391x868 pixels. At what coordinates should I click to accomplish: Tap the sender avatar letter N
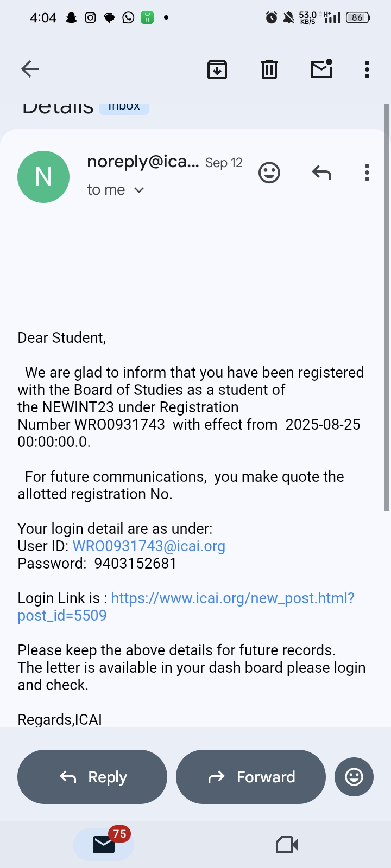click(x=43, y=177)
